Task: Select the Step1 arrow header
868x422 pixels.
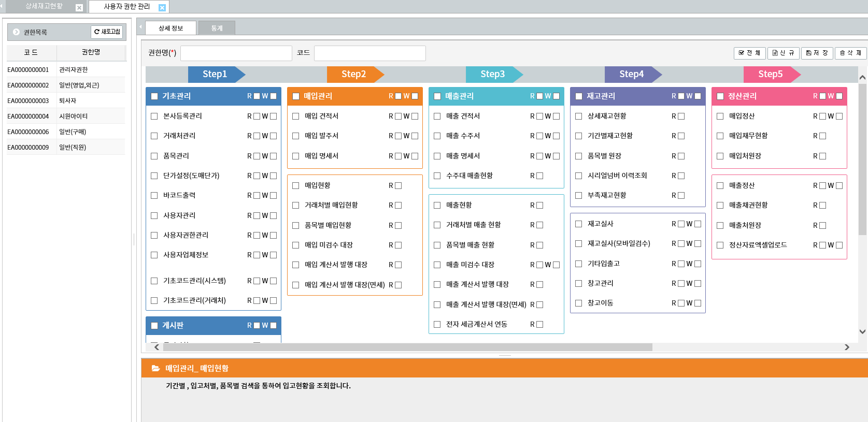Action: (x=216, y=74)
